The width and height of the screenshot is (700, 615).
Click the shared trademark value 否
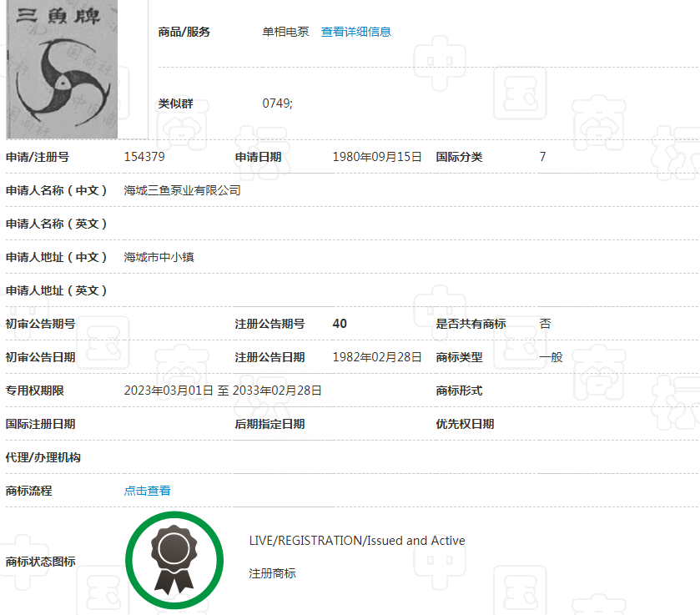545,324
